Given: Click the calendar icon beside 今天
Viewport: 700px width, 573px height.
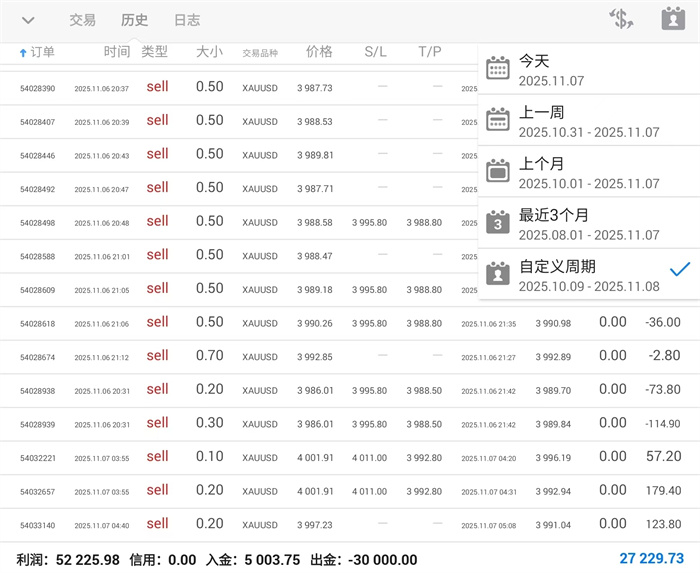Looking at the screenshot, I should (x=498, y=68).
